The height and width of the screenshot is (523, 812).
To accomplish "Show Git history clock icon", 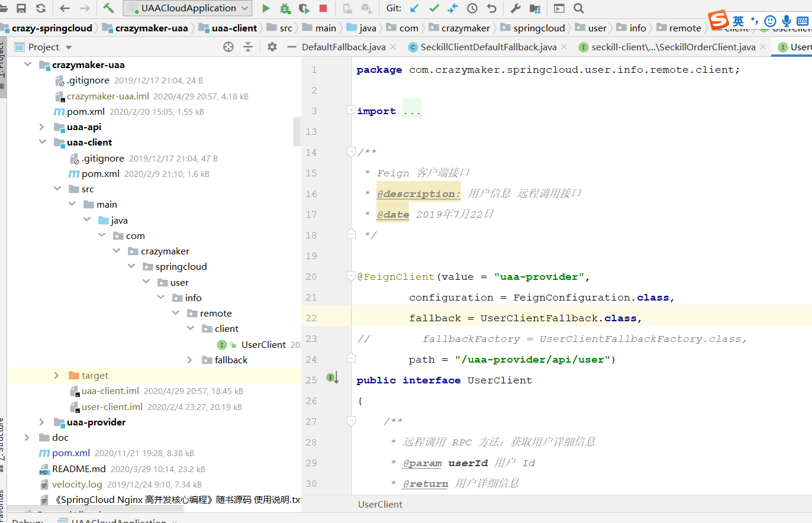I will tap(472, 8).
